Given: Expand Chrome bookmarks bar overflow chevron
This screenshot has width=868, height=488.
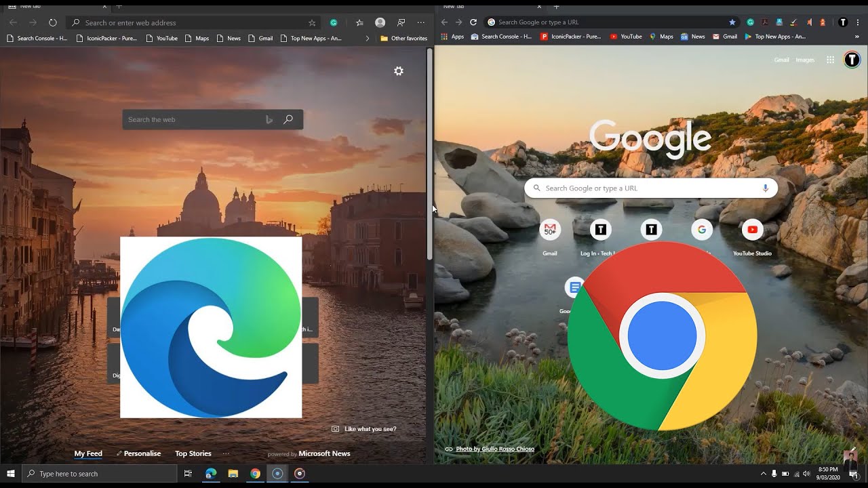Looking at the screenshot, I should (857, 37).
